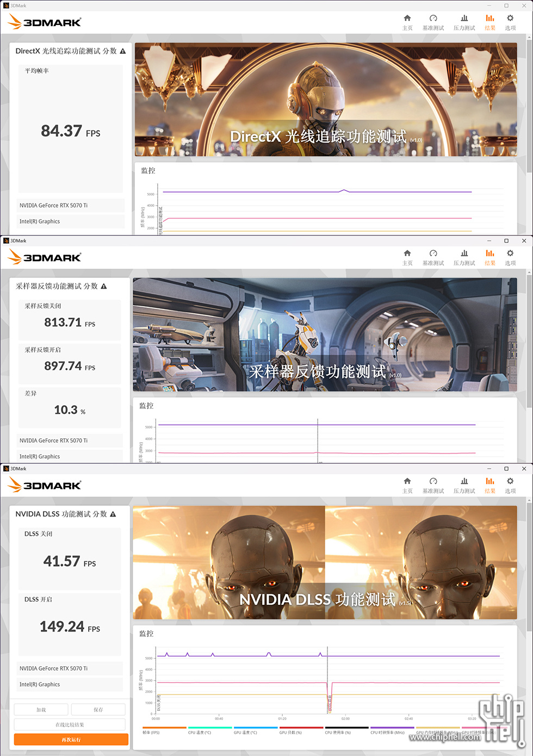The image size is (533, 756).
Task: Switch to 压力测试 tab in the top DirectX window
Action: coord(464,22)
